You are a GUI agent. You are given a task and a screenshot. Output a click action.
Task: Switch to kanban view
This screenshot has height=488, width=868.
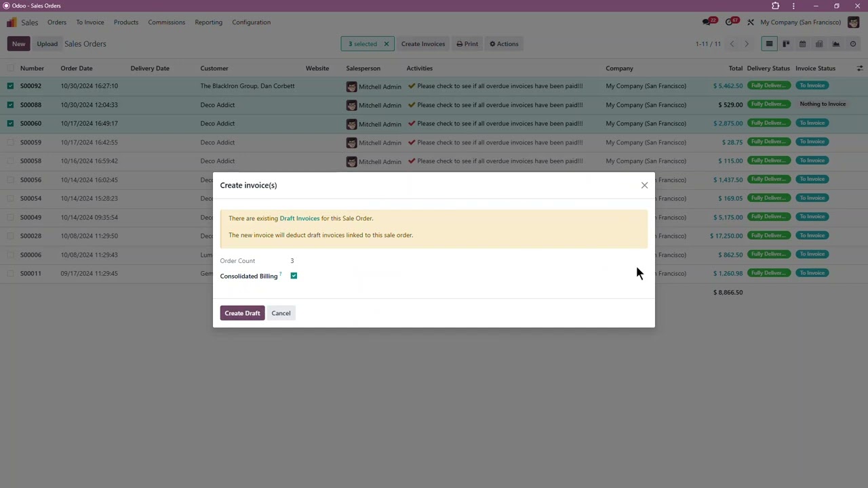786,44
